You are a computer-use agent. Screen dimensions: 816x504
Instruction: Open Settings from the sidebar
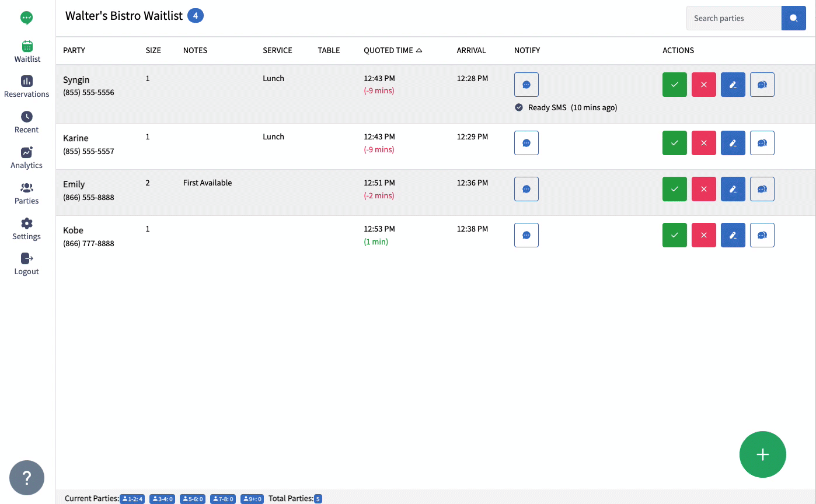coord(27,229)
